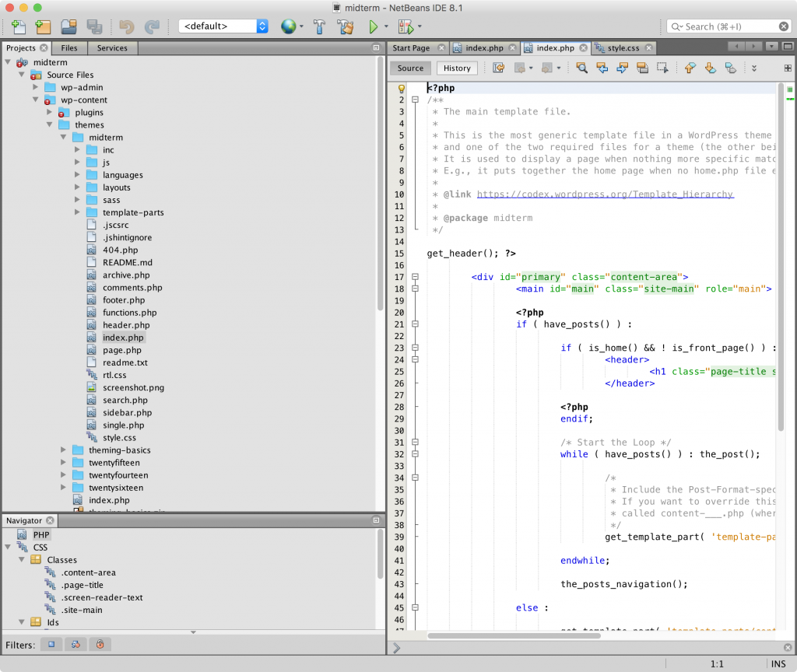797x672 pixels.
Task: Click the Redo arrow icon
Action: tap(152, 26)
